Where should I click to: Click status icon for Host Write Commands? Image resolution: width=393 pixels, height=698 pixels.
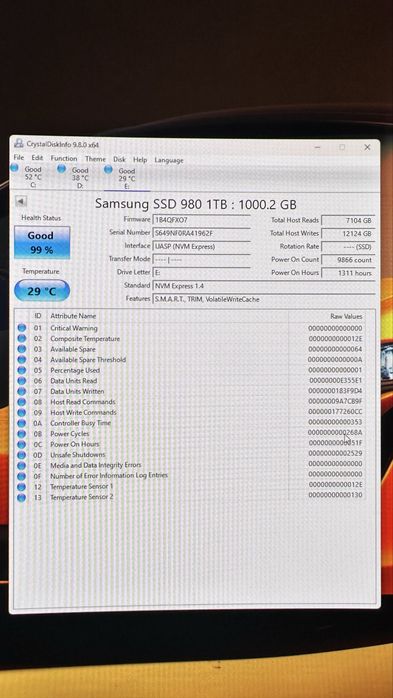21,412
